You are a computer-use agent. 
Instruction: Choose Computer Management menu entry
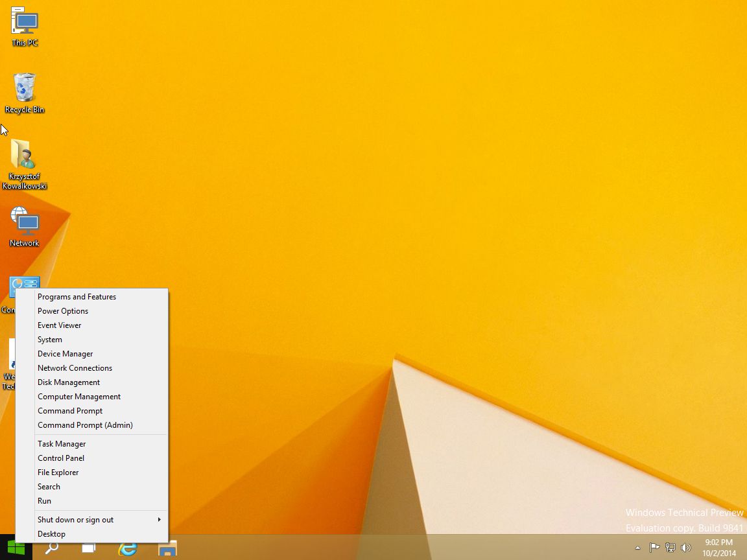point(92,397)
